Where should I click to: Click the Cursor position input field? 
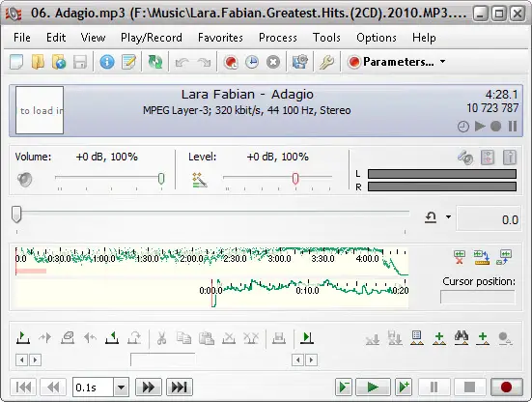click(477, 297)
